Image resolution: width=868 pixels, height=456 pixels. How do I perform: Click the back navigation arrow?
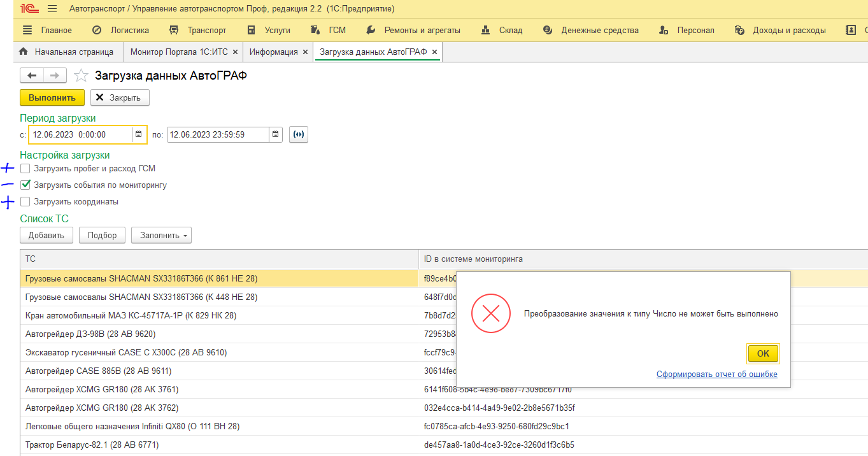point(32,76)
